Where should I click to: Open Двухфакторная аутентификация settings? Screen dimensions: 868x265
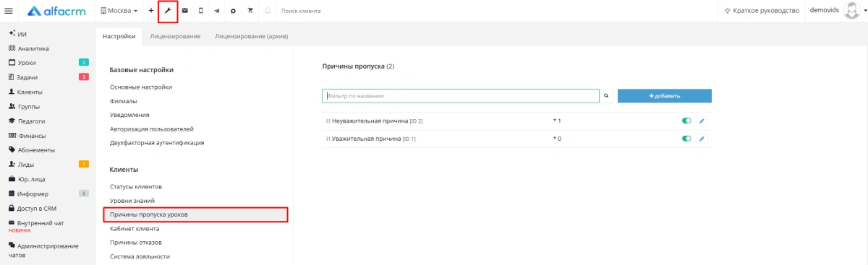(x=157, y=142)
